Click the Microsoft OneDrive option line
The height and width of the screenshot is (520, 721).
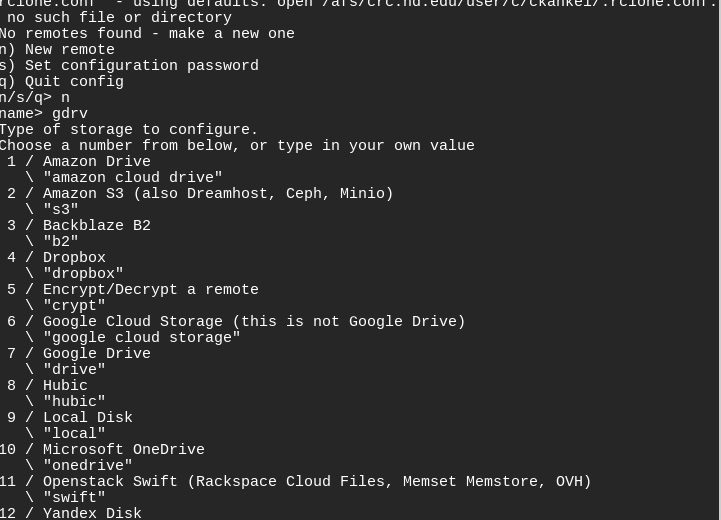pos(123,450)
